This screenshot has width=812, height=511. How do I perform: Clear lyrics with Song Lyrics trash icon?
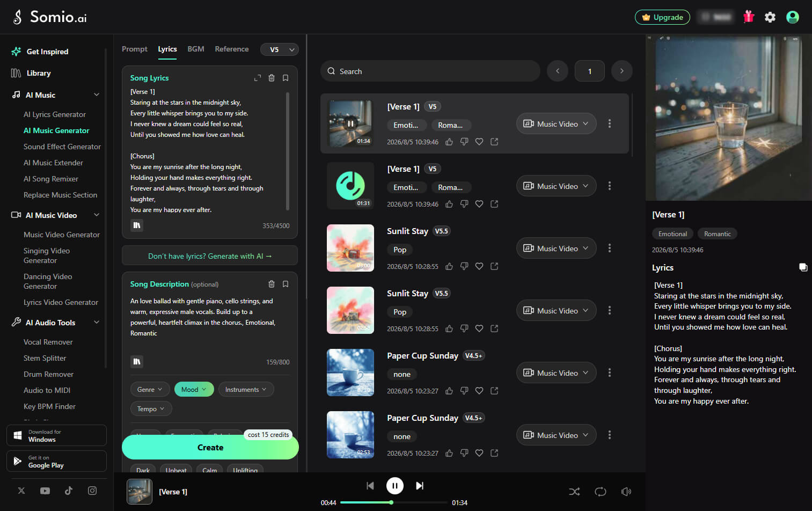click(272, 78)
